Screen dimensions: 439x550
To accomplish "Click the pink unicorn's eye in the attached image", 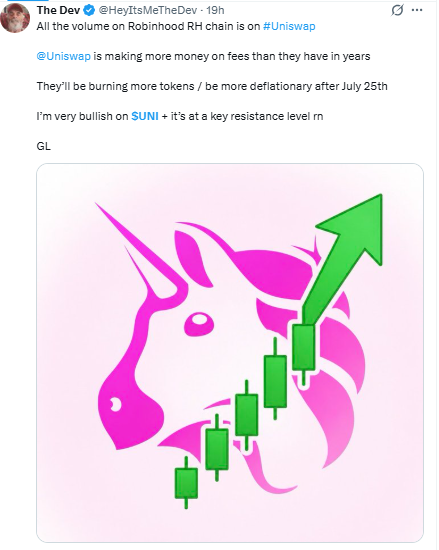I will pos(199,322).
